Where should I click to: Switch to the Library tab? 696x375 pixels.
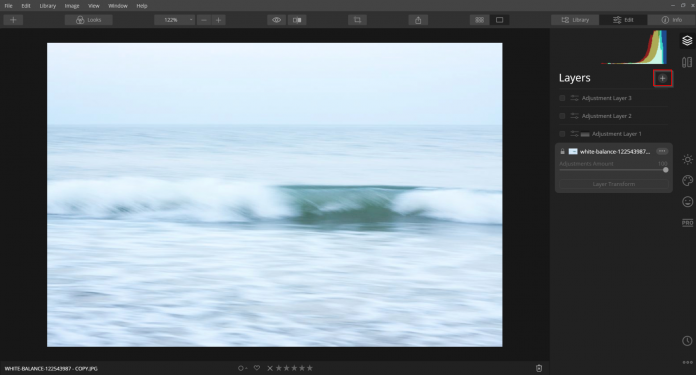click(575, 20)
